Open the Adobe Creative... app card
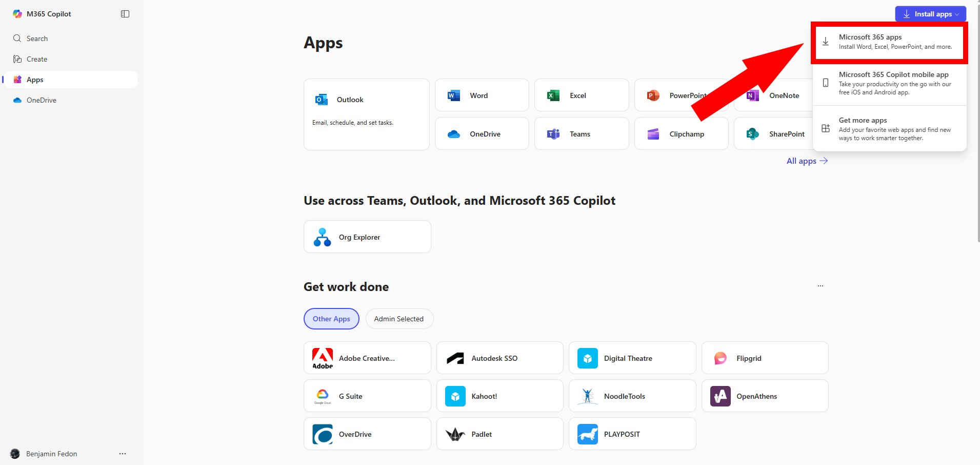 [367, 358]
